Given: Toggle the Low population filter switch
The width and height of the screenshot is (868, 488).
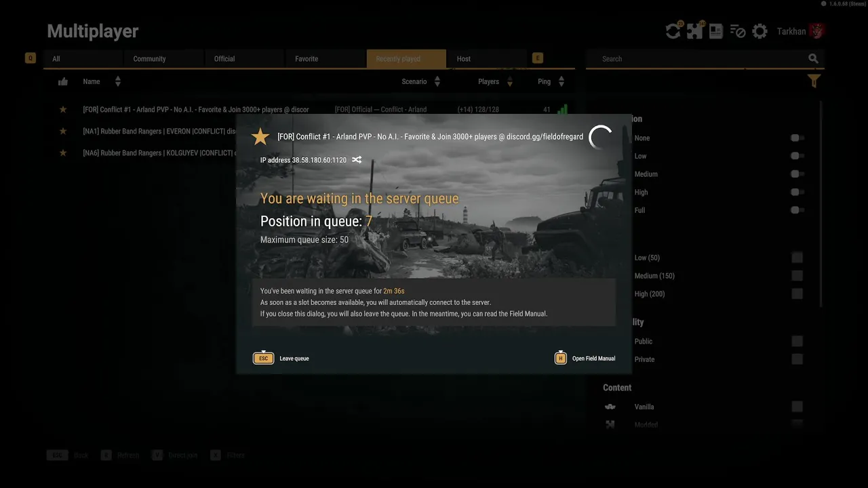Looking at the screenshot, I should [797, 156].
